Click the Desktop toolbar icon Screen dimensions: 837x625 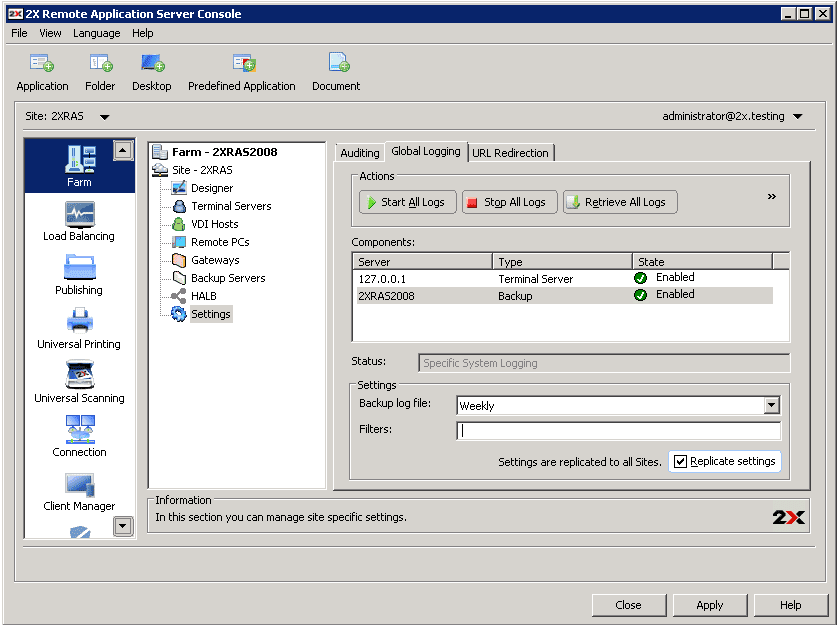[x=152, y=64]
